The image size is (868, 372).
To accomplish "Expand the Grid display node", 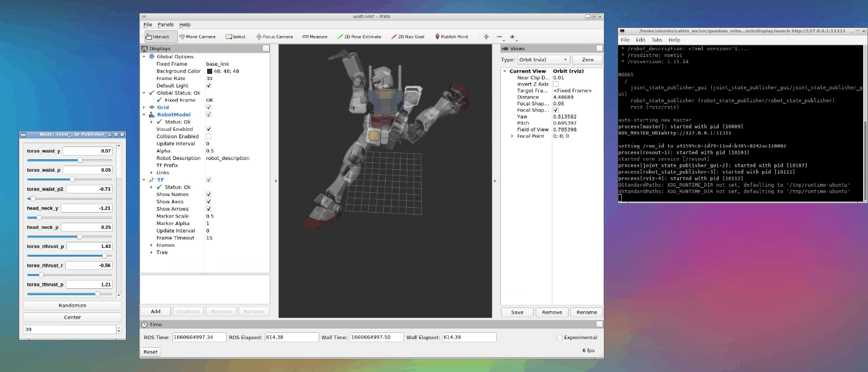I will pos(144,107).
